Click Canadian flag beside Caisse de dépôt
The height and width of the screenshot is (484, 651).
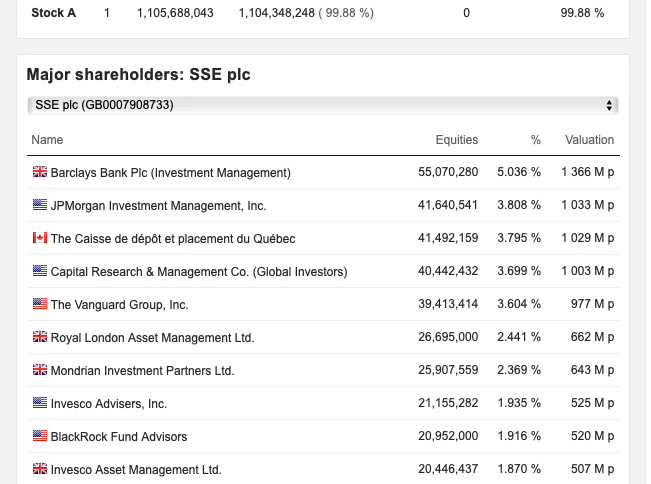(x=40, y=238)
